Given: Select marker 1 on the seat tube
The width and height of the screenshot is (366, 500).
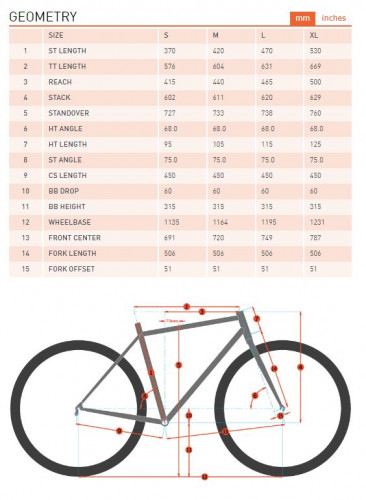Looking at the screenshot, I should 151,373.
